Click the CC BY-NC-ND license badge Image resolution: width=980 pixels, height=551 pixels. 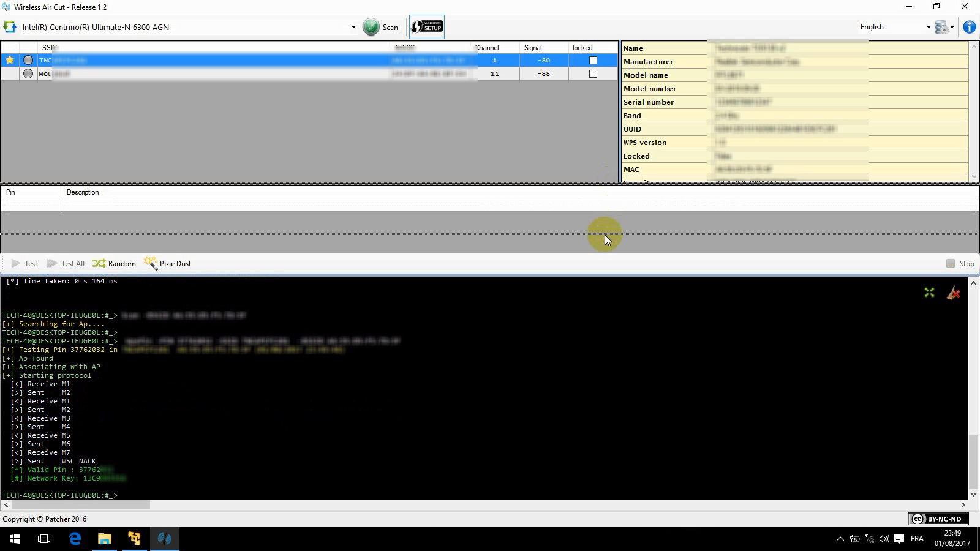(938, 519)
